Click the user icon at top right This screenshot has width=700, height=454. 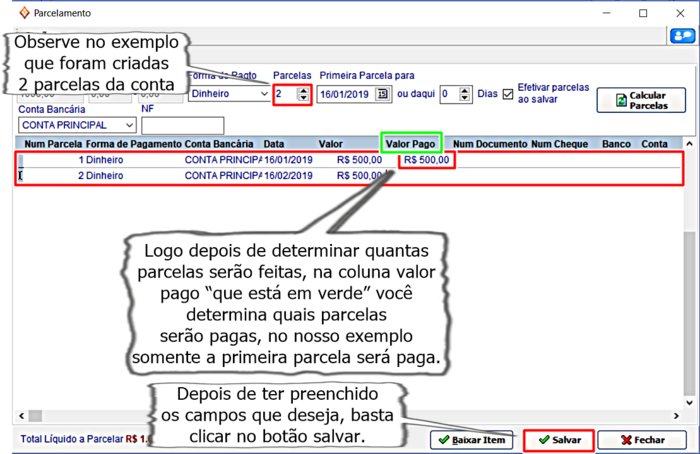pyautogui.click(x=681, y=36)
